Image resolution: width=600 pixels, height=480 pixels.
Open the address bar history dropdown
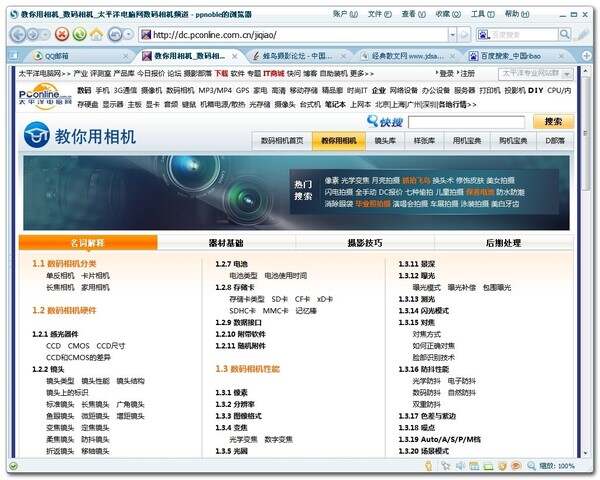452,35
